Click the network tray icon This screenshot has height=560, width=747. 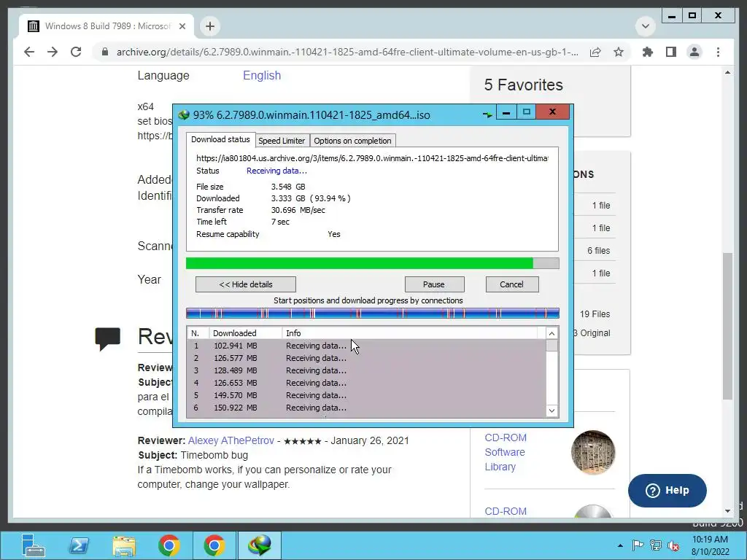(x=656, y=545)
